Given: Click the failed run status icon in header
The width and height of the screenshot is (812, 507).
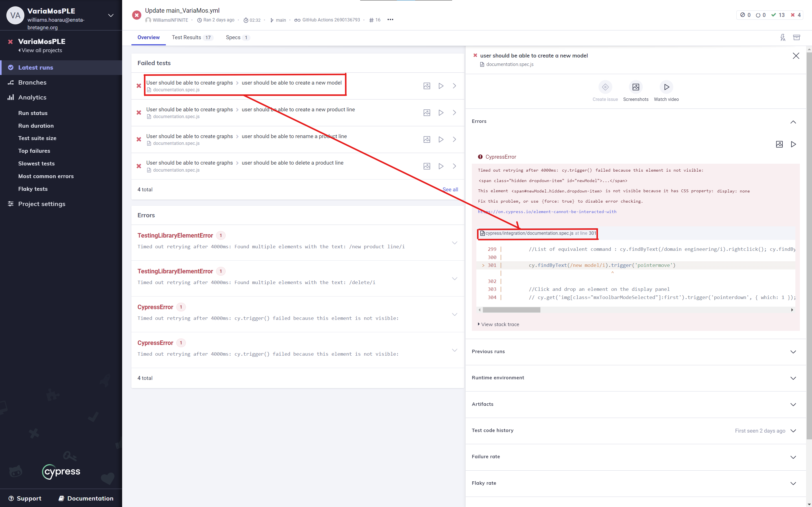Looking at the screenshot, I should pos(137,15).
